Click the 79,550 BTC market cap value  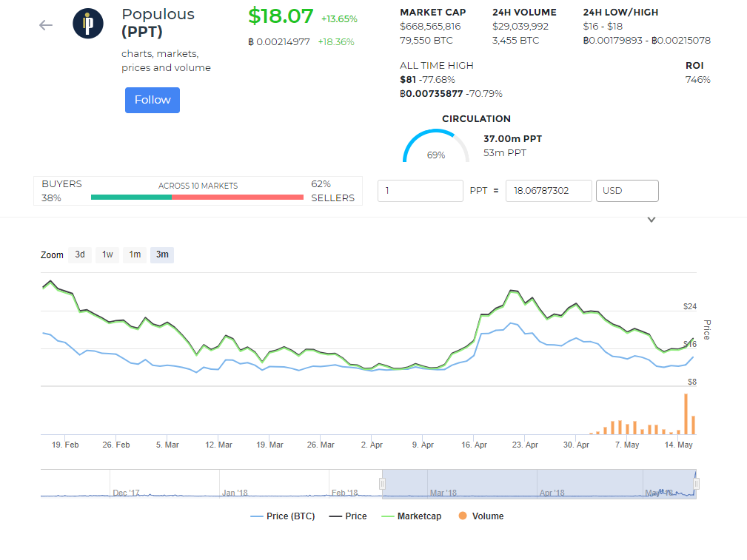(426, 41)
